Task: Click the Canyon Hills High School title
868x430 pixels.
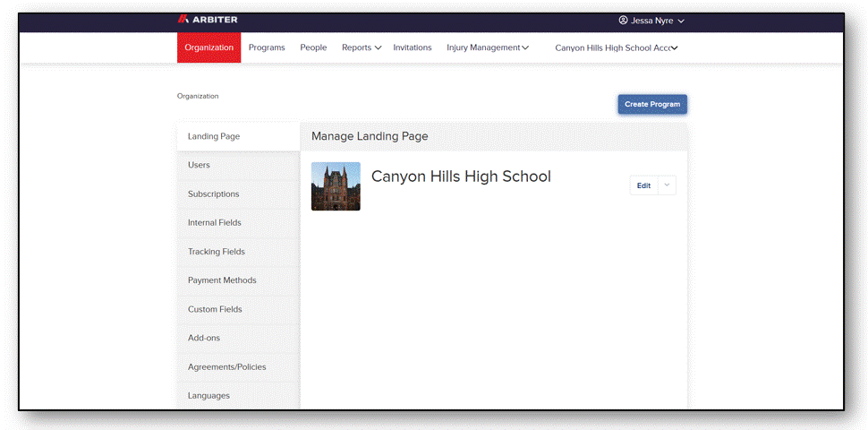Action: pyautogui.click(x=461, y=176)
